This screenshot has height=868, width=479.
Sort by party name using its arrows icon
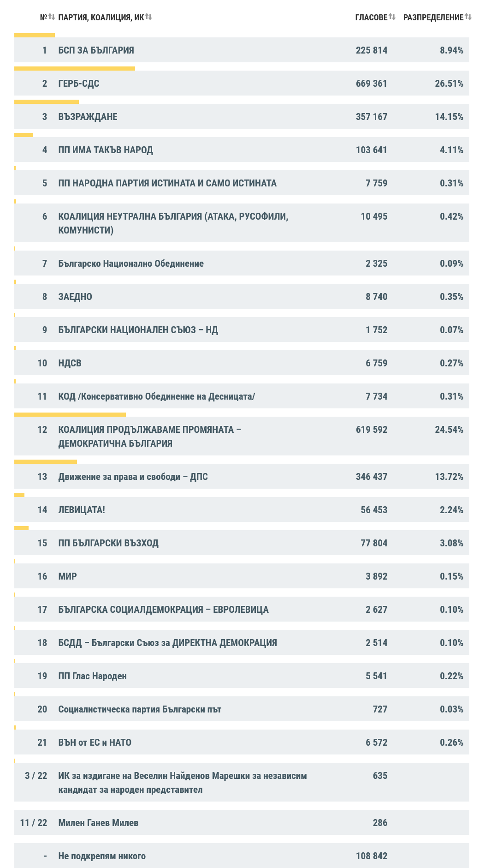point(148,17)
